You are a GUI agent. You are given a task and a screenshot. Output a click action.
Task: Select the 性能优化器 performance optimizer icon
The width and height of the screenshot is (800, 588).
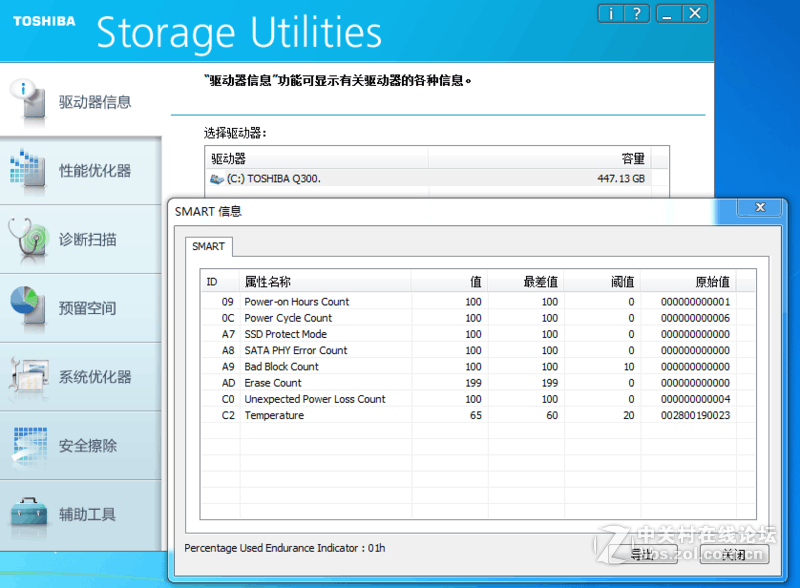tap(26, 170)
